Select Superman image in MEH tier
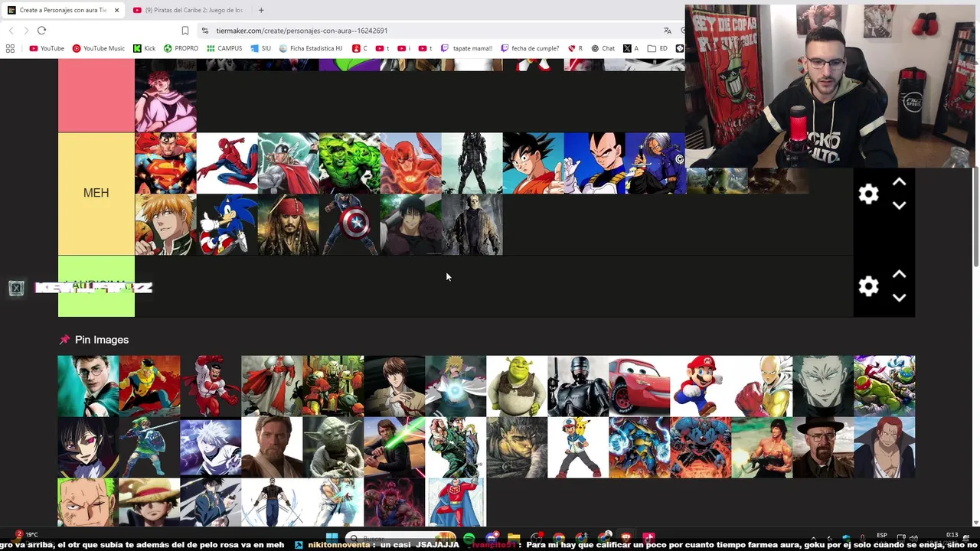Image resolution: width=980 pixels, height=551 pixels. point(165,163)
